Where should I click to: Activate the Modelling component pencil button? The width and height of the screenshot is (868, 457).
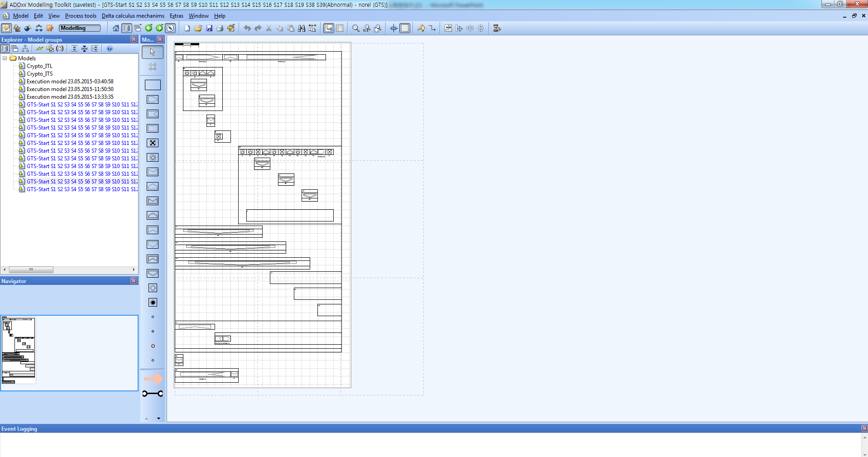(6, 28)
